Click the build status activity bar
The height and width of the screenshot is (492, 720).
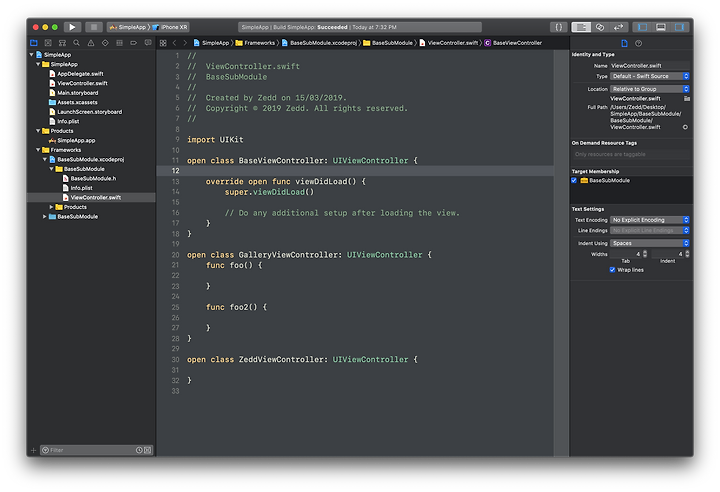[360, 27]
